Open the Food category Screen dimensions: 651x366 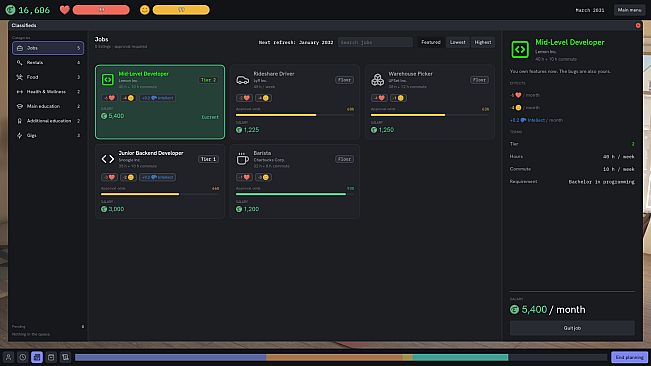48,77
